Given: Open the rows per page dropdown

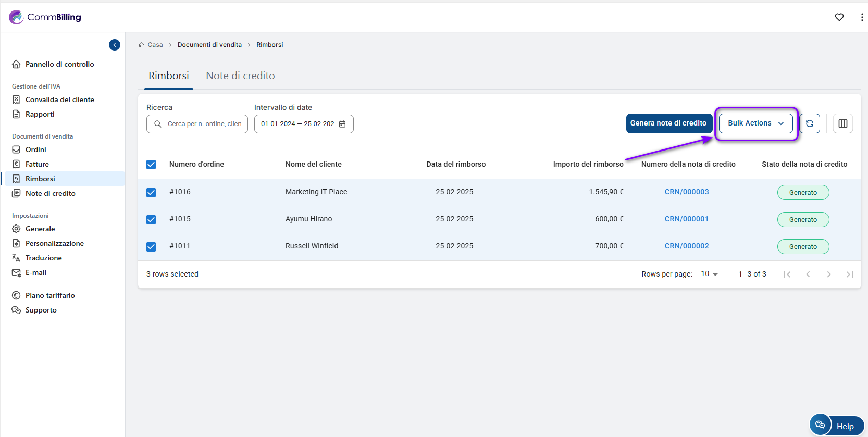Looking at the screenshot, I should [709, 274].
